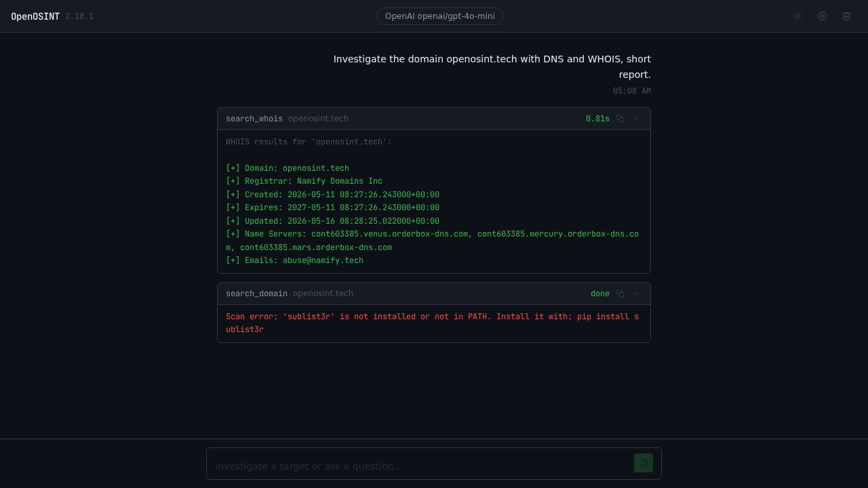Collapse the search_whois result panel
Image resolution: width=868 pixels, height=488 pixels.
pyautogui.click(x=637, y=119)
